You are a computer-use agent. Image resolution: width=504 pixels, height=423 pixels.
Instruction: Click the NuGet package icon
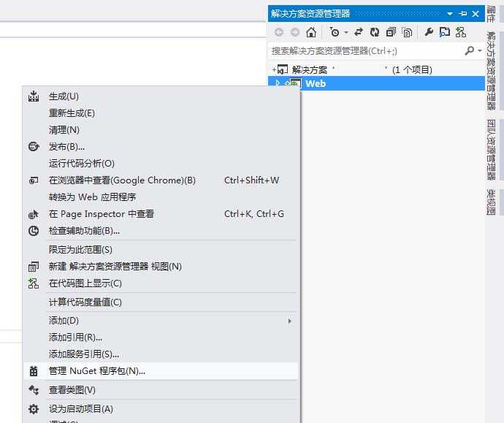(x=34, y=371)
